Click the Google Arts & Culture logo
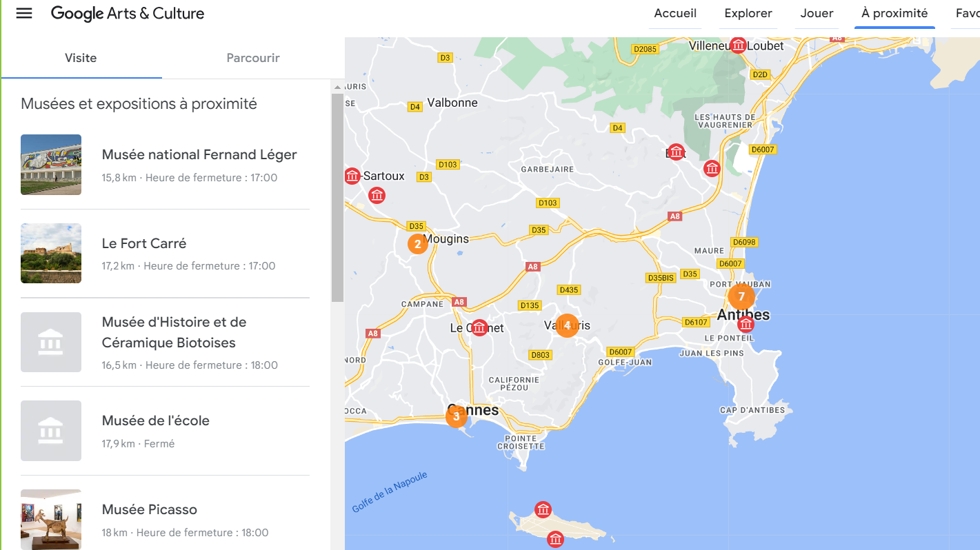Screen dimensions: 980x550 (x=128, y=13)
